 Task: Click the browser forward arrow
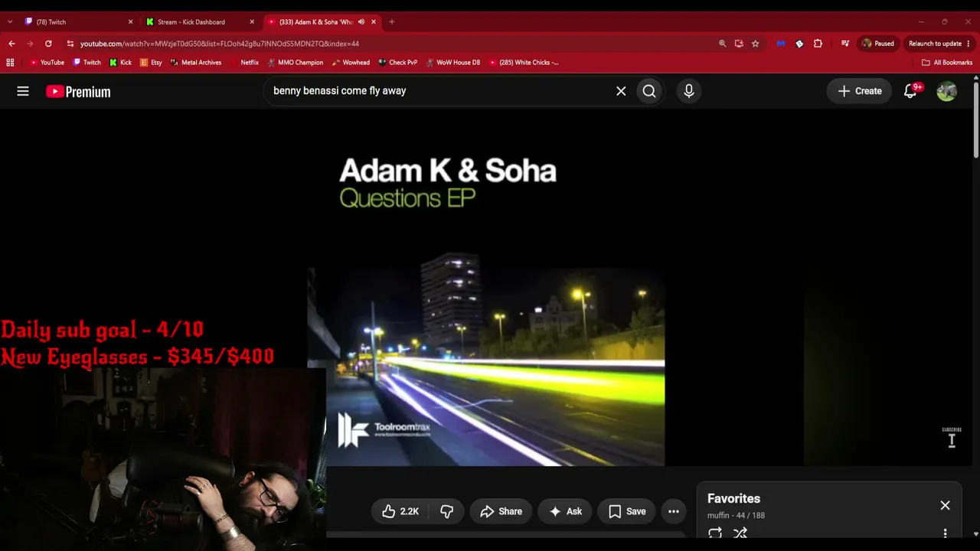pyautogui.click(x=30, y=44)
